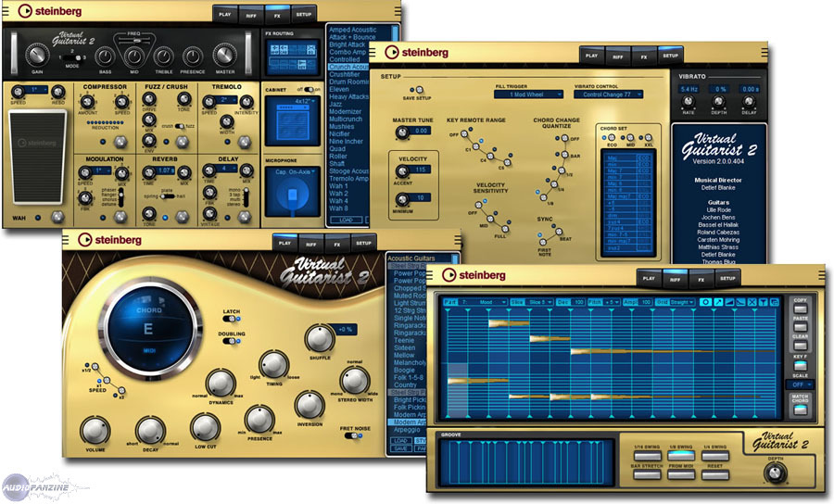This screenshot has width=834, height=504.
Task: Click the amp Gain knob
Action: (37, 56)
